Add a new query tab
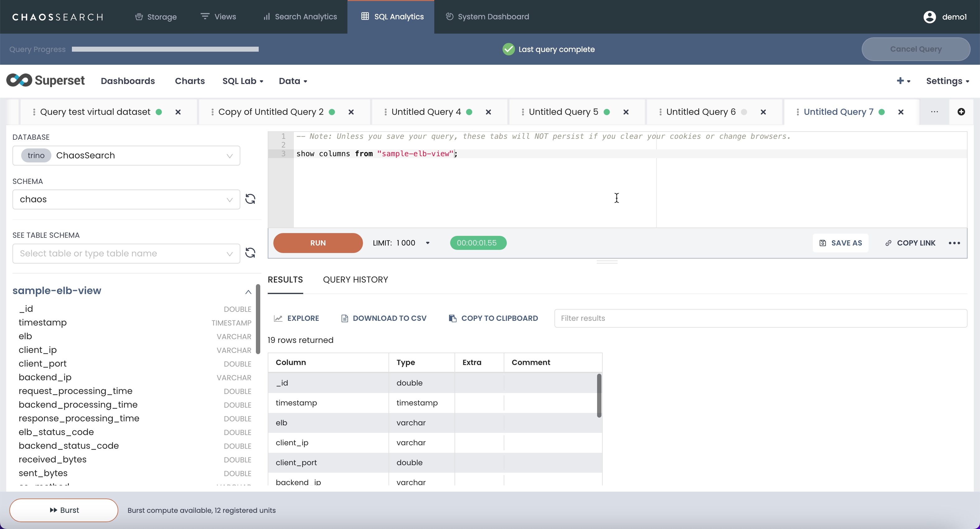 [x=961, y=112]
